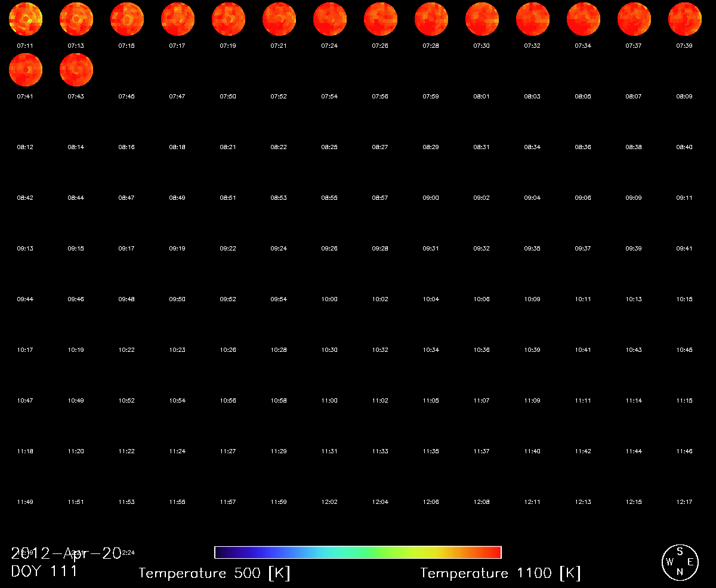The width and height of the screenshot is (716, 588).
Task: Click the temperature disc above 07:32
Action: (x=533, y=20)
